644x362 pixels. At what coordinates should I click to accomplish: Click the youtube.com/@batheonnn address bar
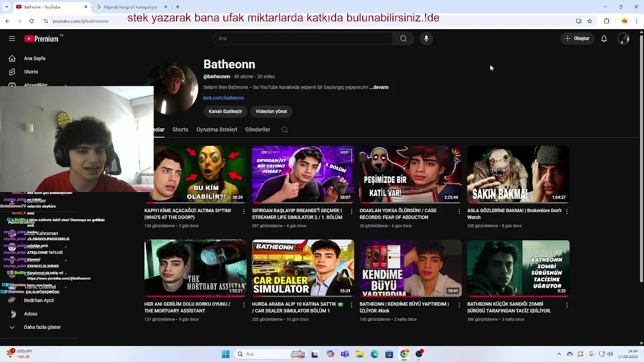click(80, 21)
